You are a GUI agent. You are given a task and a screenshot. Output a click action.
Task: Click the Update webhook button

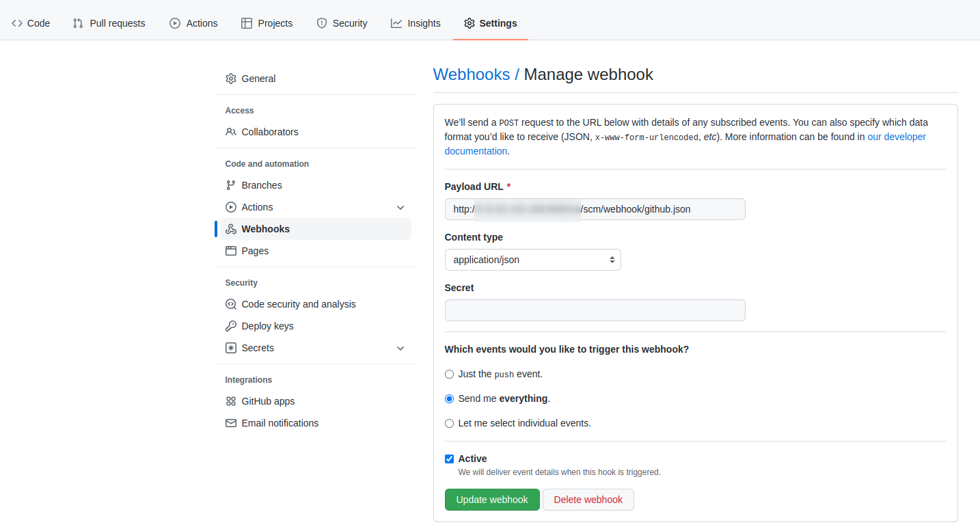coord(492,500)
